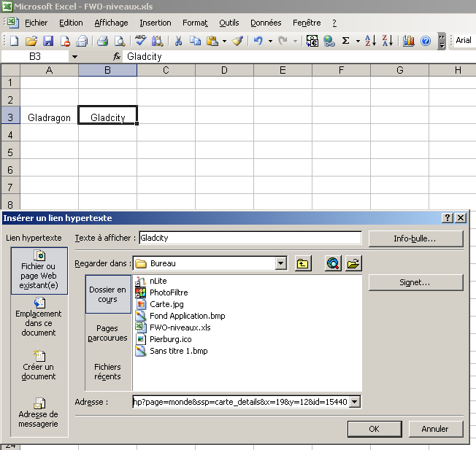Click the Browse for file folder icon

[353, 263]
